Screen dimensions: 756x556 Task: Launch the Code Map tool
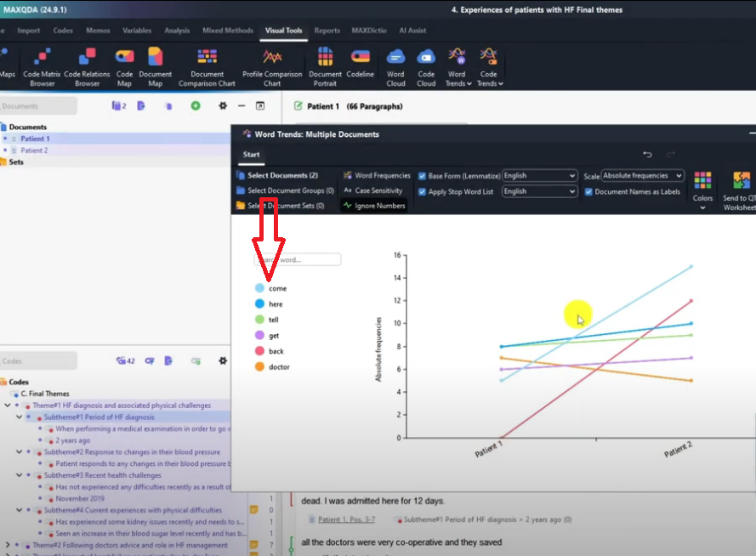point(124,67)
